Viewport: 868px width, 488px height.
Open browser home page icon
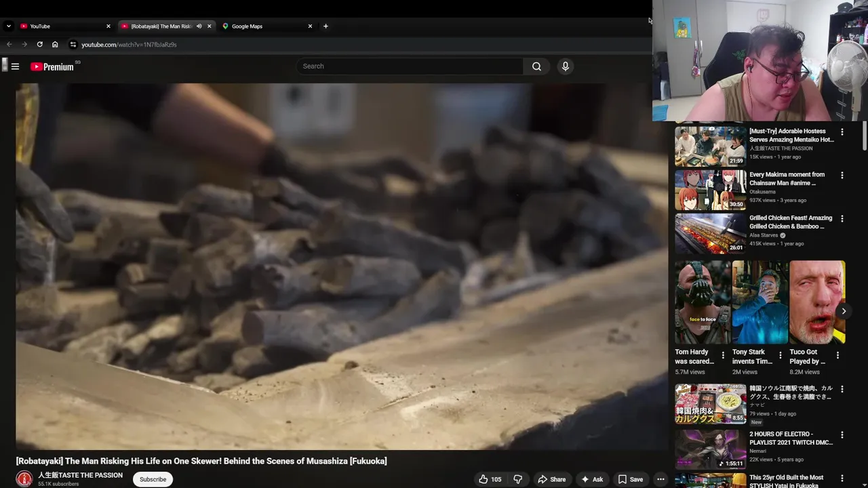[x=55, y=45]
